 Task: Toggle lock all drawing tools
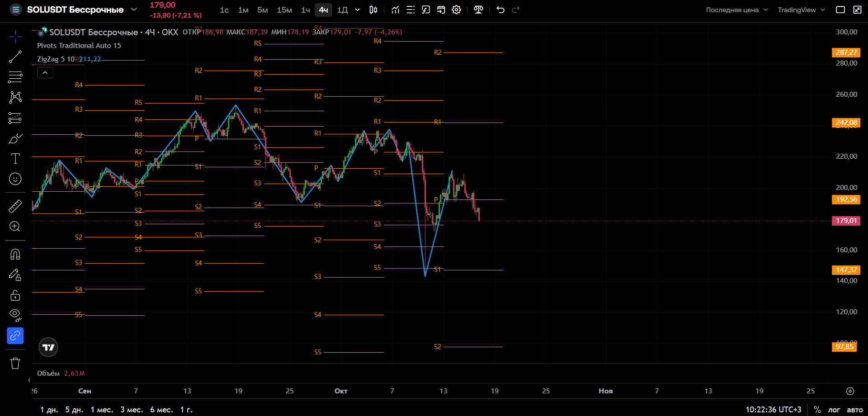(15, 295)
